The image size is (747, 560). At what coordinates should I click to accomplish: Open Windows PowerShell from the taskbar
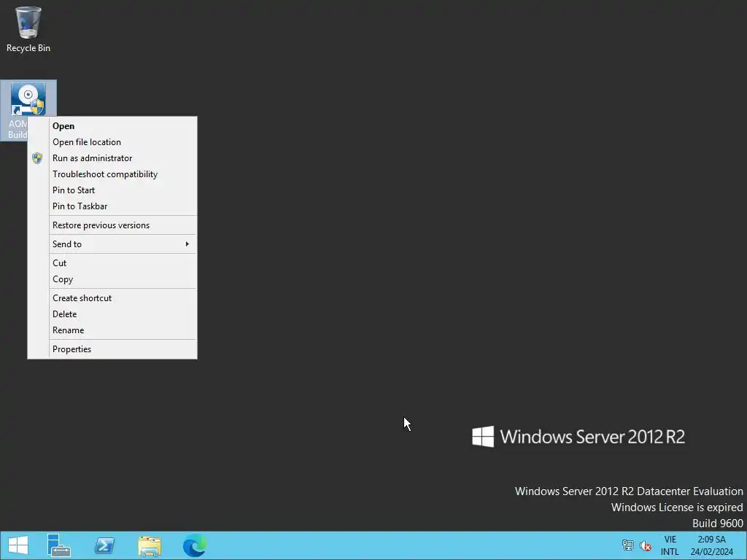tap(104, 545)
